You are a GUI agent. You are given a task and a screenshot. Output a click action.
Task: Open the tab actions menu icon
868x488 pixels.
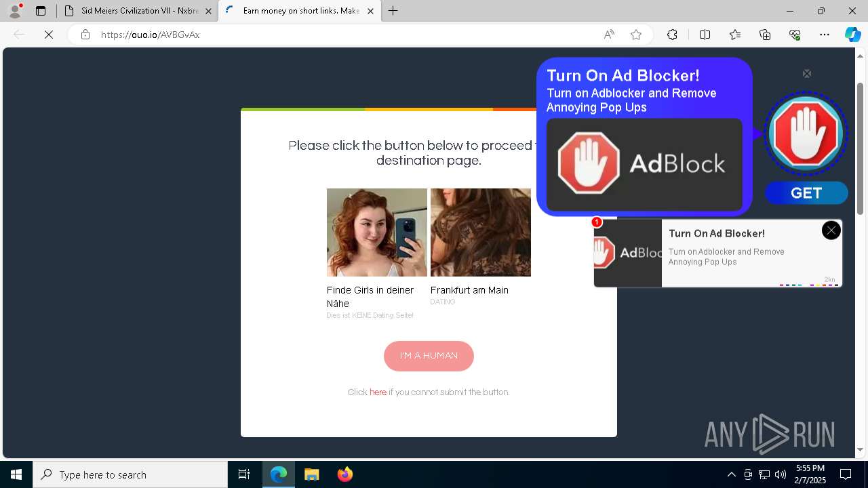(x=41, y=11)
